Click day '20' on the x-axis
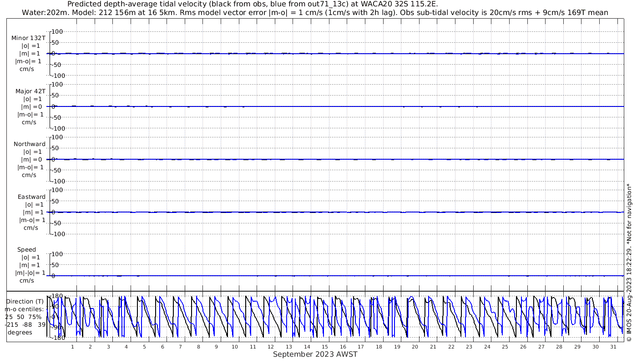This screenshot has width=637, height=364. [415, 347]
